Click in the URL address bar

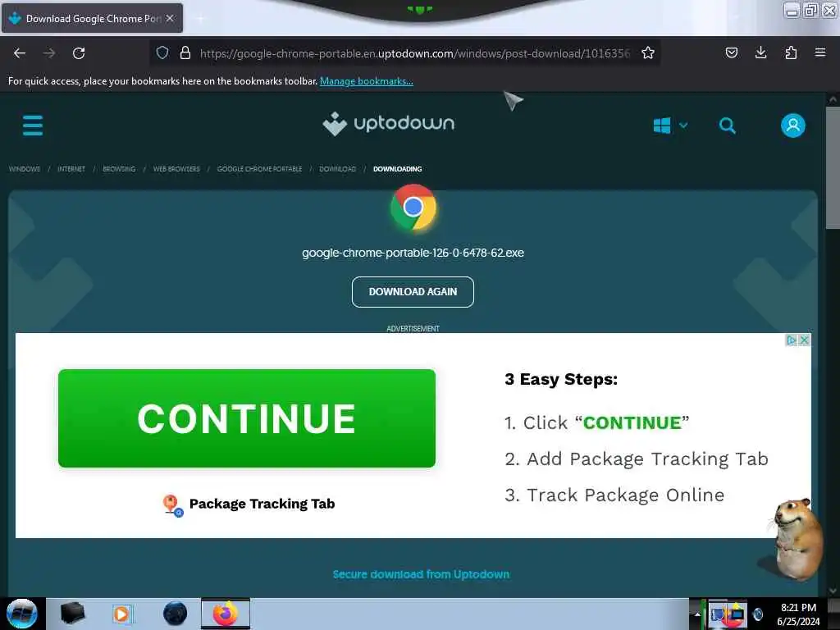414,53
